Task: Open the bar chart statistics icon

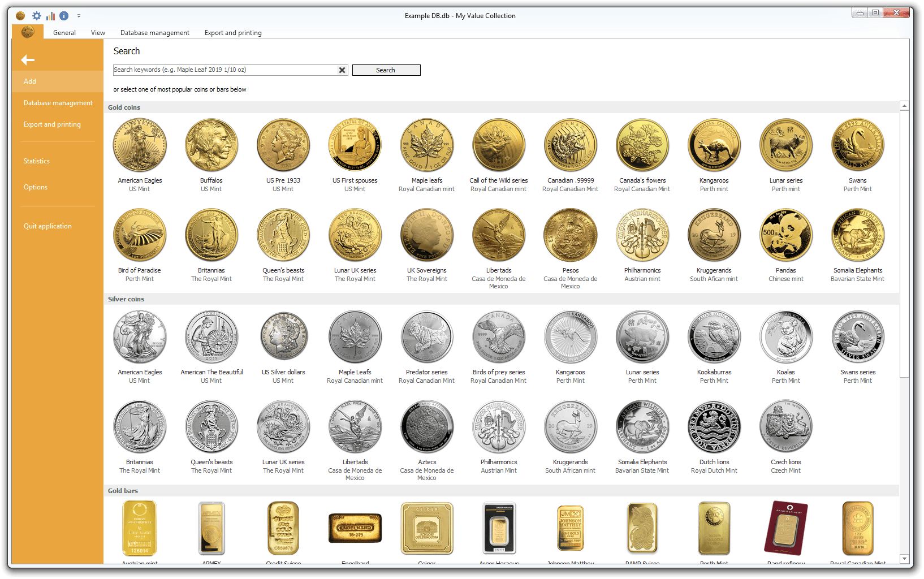Action: 50,16
